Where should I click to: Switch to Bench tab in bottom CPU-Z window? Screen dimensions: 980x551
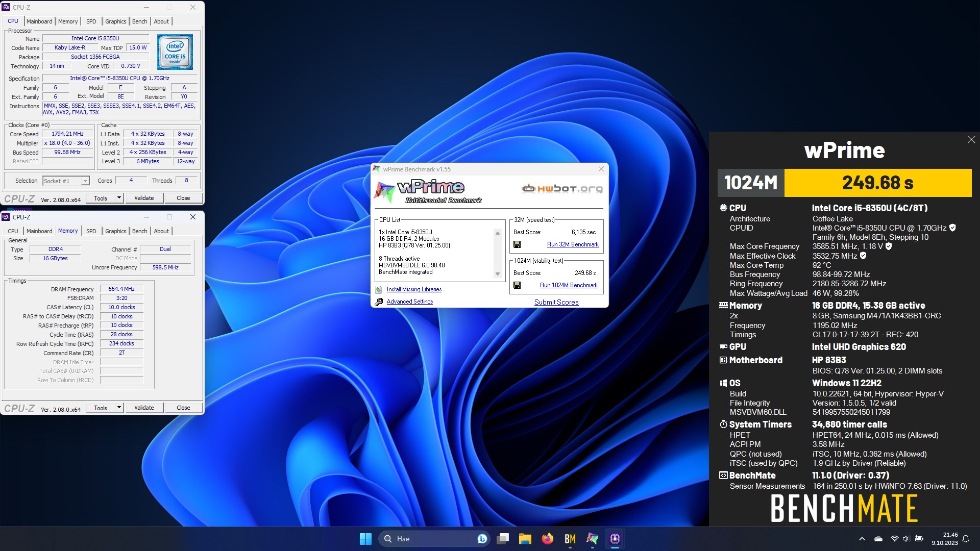pyautogui.click(x=140, y=231)
